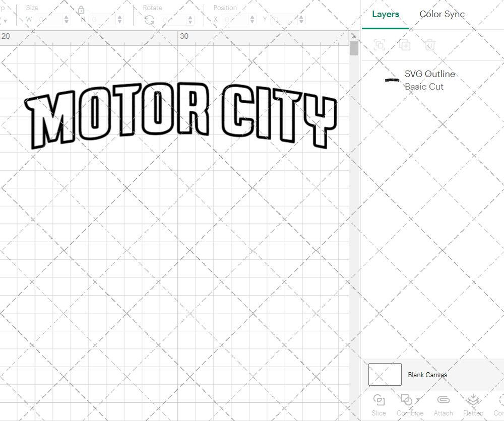This screenshot has height=421, width=504.
Task: Click the Blank Canvas swatch
Action: click(x=385, y=375)
